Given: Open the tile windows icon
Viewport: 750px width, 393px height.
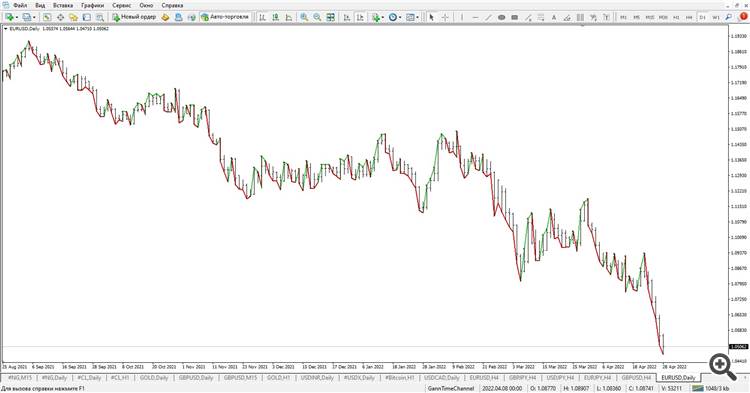Looking at the screenshot, I should (x=331, y=17).
